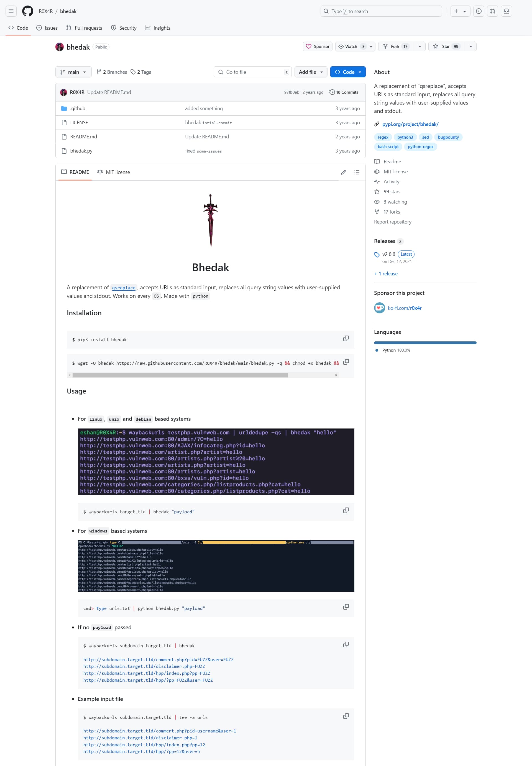Click the bhedak sword logo image
This screenshot has width=532, height=766.
(x=211, y=220)
